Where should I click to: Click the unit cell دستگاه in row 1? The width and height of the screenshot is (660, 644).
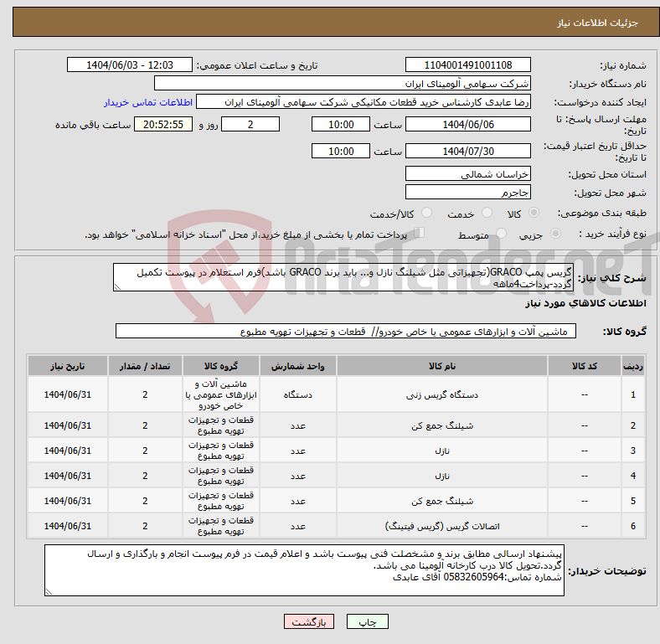[297, 394]
